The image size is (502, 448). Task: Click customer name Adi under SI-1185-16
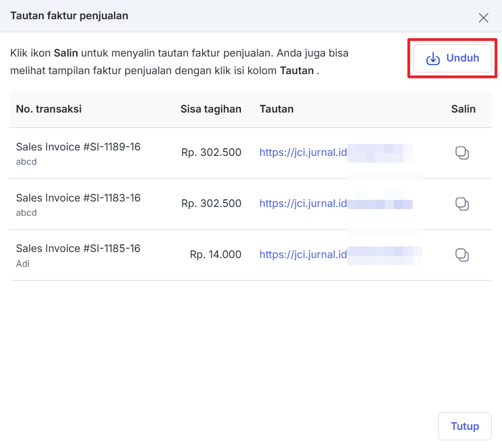[x=23, y=264]
